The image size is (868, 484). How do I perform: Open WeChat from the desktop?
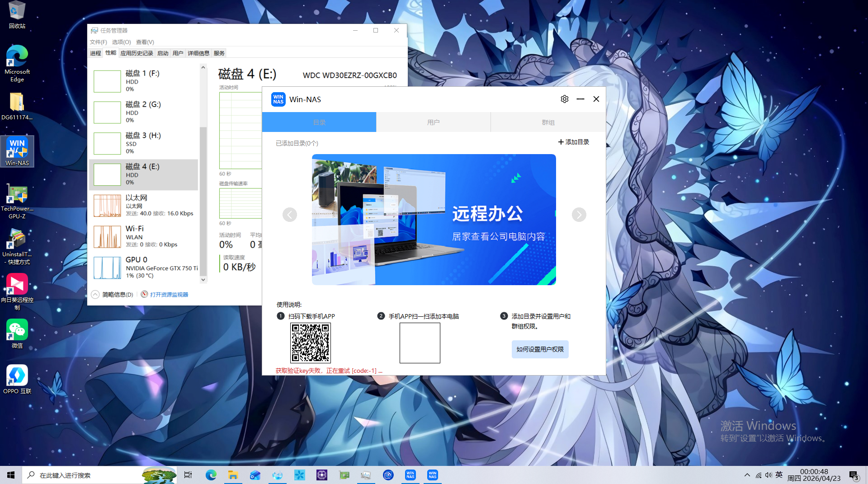(x=17, y=330)
